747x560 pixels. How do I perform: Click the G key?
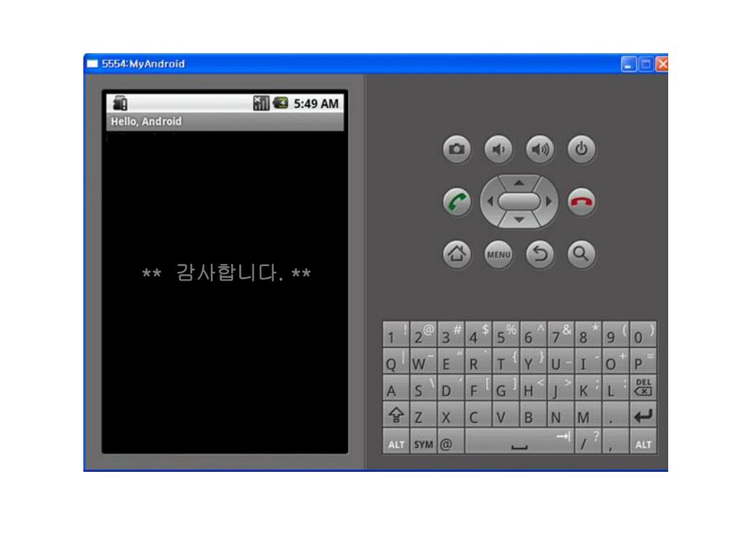tap(506, 387)
